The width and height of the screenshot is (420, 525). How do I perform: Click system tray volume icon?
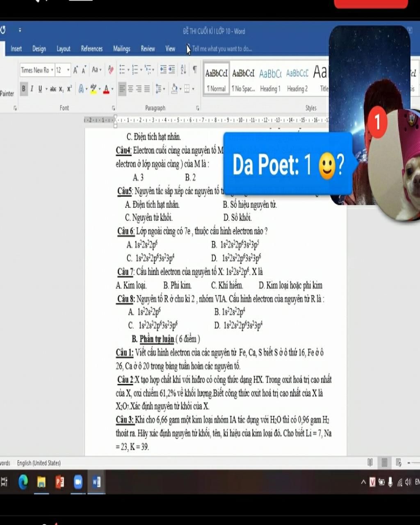pyautogui.click(x=408, y=482)
